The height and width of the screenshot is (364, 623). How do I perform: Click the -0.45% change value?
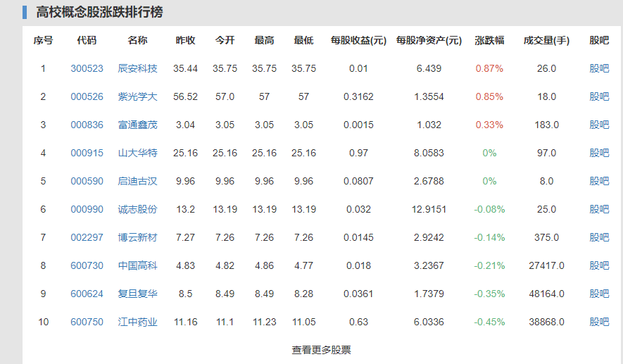click(x=489, y=322)
